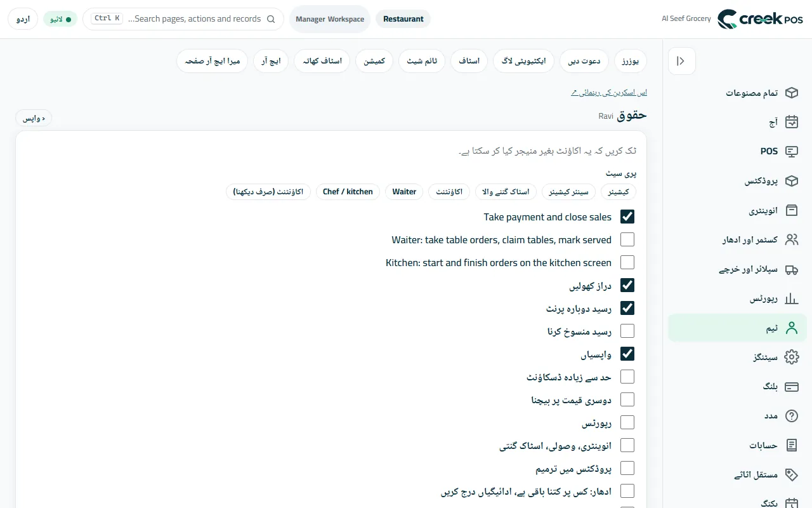Uncheck Take payment and close sales
Screen dimensions: 812x508
point(627,217)
